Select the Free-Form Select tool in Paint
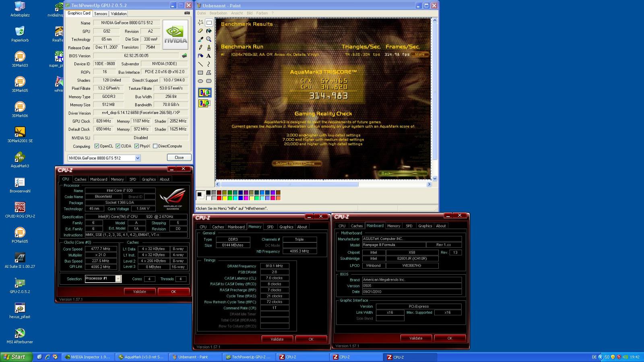The height and width of the screenshot is (362, 644). coord(200,23)
